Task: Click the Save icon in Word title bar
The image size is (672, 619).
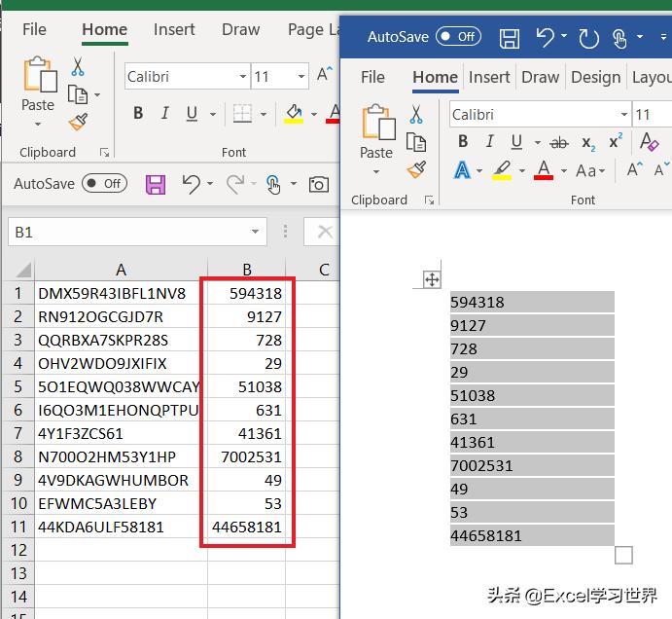Action: [510, 39]
